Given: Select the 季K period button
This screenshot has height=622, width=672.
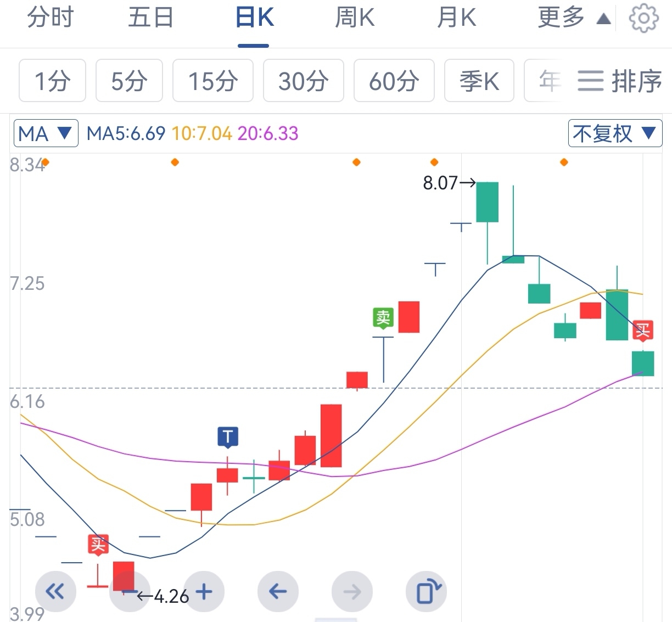Looking at the screenshot, I should [479, 81].
